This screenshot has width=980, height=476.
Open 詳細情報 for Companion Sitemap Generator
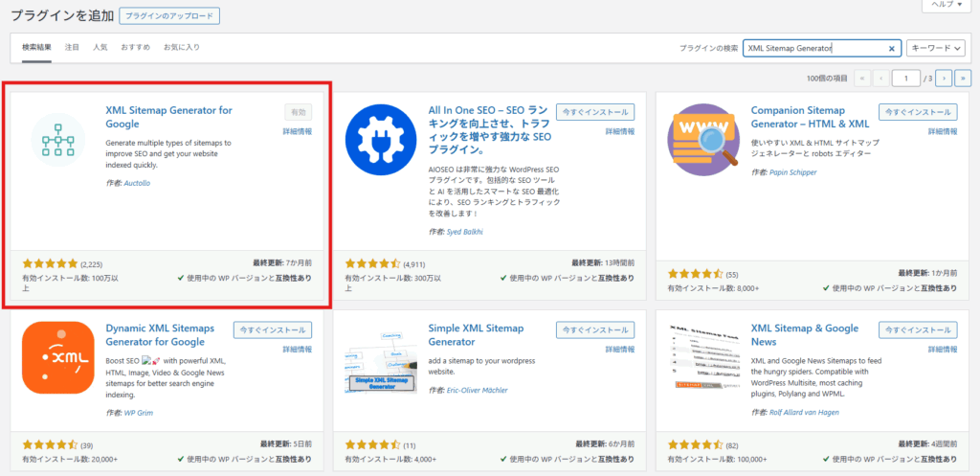pos(942,131)
